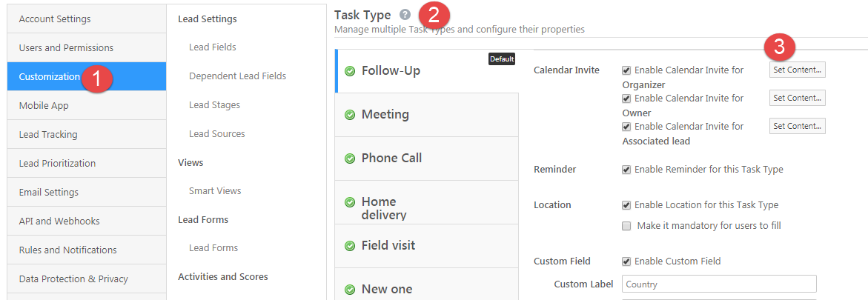868x300 pixels.
Task: Click the green check icon beside Follow-Up
Action: (350, 71)
